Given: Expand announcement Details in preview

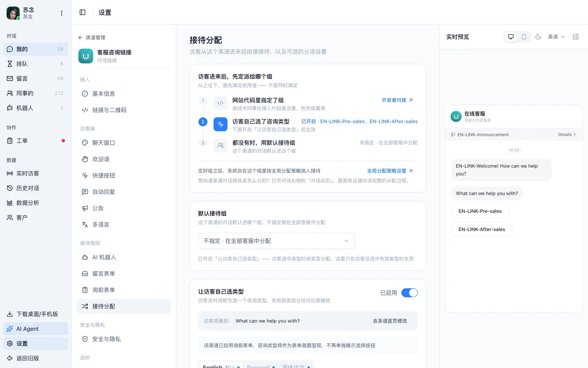Looking at the screenshot, I should point(567,135).
